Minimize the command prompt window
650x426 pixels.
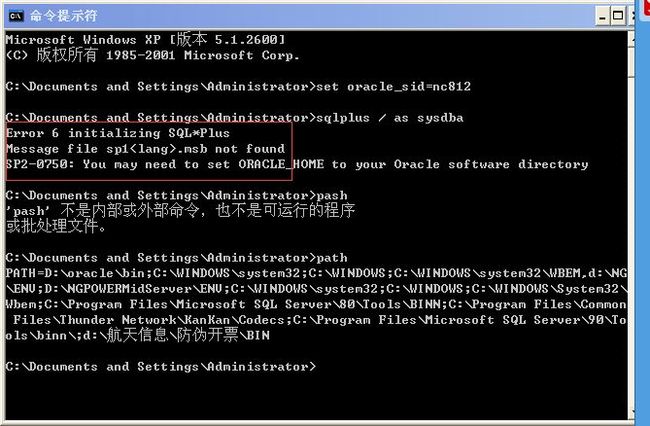pyautogui.click(x=602, y=16)
